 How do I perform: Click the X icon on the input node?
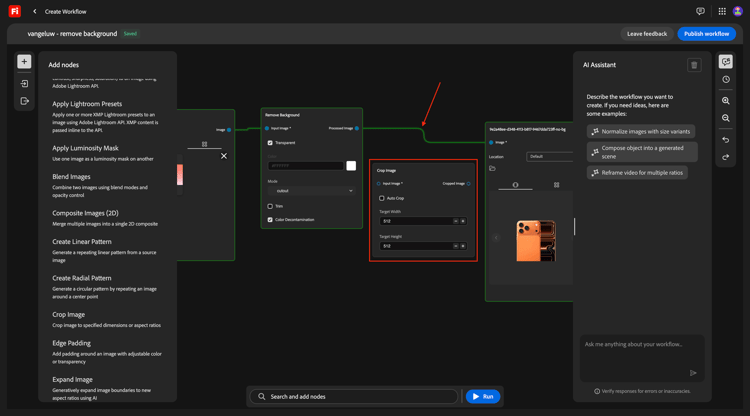[x=224, y=156]
